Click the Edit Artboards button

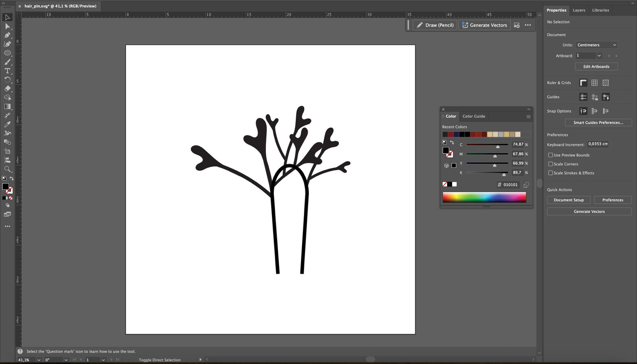596,66
